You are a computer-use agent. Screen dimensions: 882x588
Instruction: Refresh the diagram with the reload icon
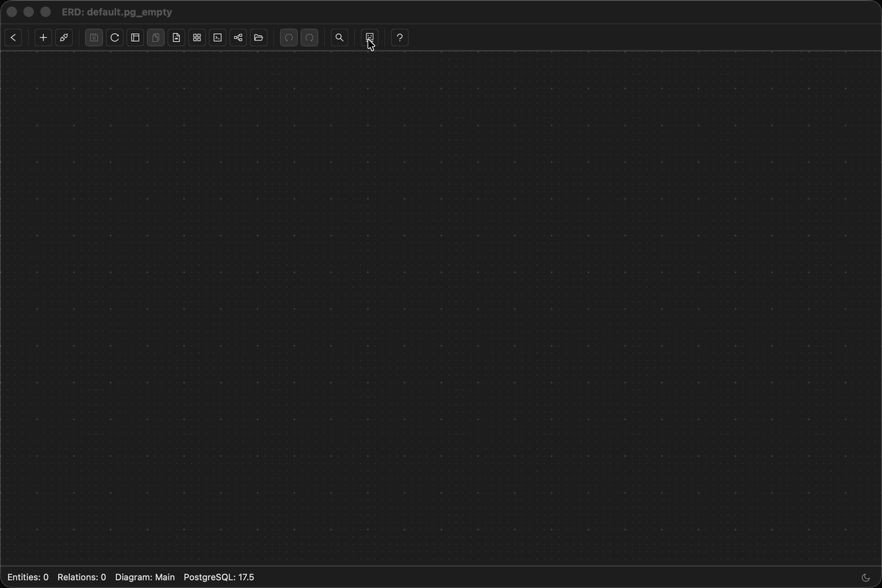click(114, 37)
